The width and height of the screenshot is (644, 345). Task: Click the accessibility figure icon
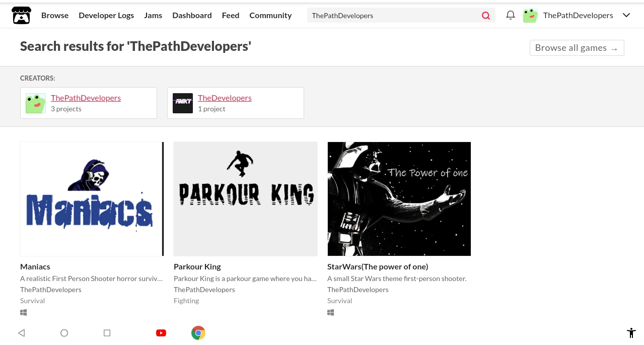[631, 333]
